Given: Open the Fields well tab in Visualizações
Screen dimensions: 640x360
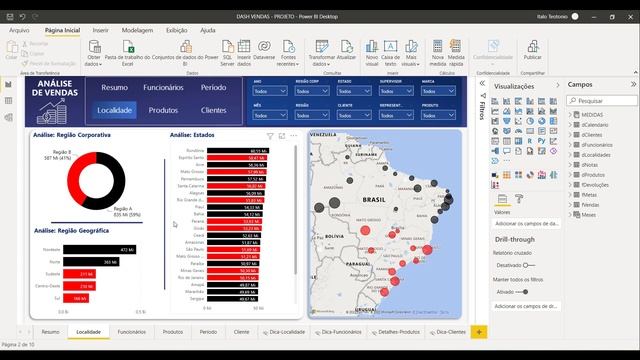Looking at the screenshot, I should pyautogui.click(x=502, y=199).
